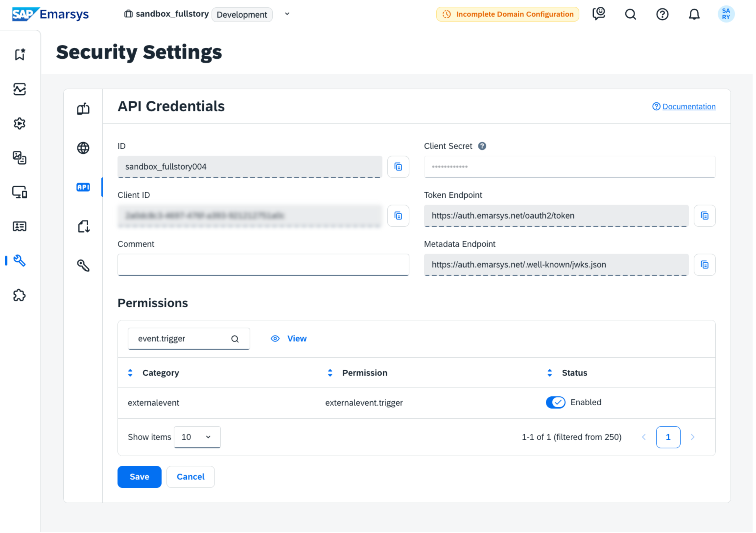Click the View eye filter
756x533 pixels.
point(288,339)
